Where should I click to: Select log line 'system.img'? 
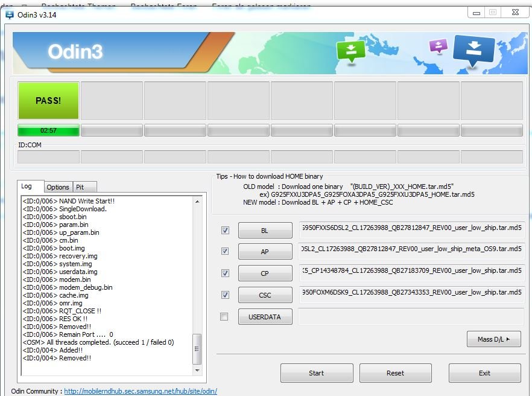coord(57,264)
